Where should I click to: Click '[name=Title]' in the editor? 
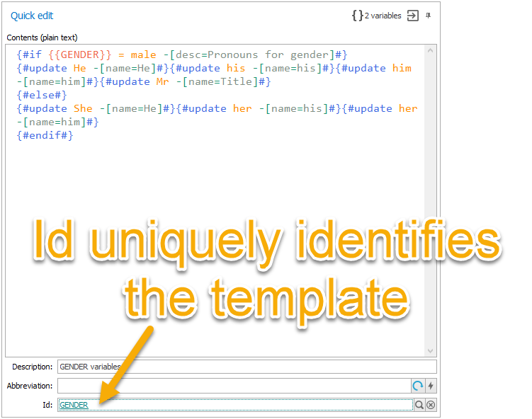tap(220, 81)
